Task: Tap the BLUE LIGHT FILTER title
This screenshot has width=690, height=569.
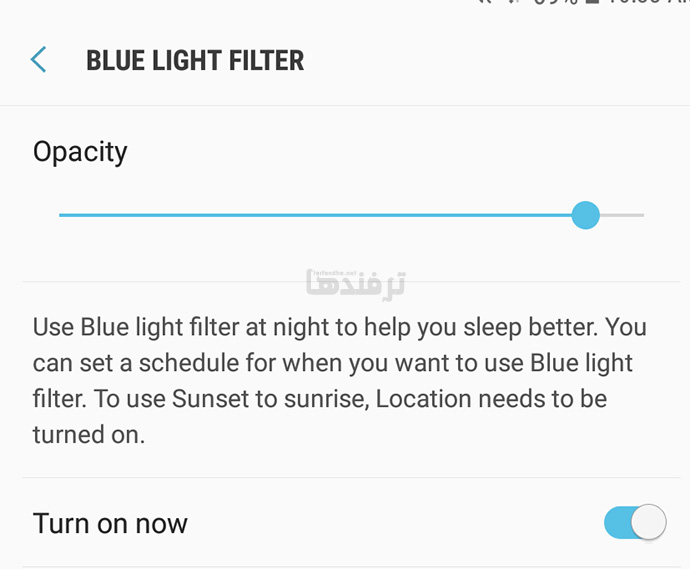Action: pyautogui.click(x=195, y=60)
